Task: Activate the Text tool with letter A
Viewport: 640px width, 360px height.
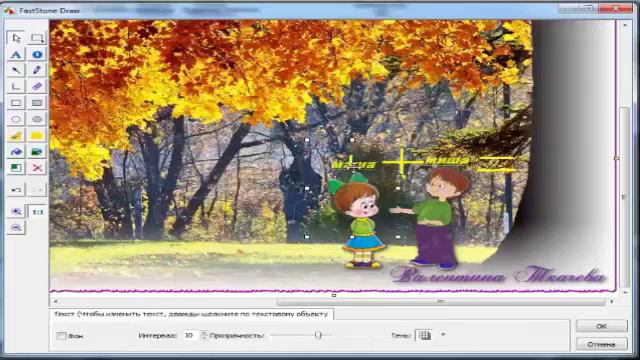Action: click(x=16, y=54)
